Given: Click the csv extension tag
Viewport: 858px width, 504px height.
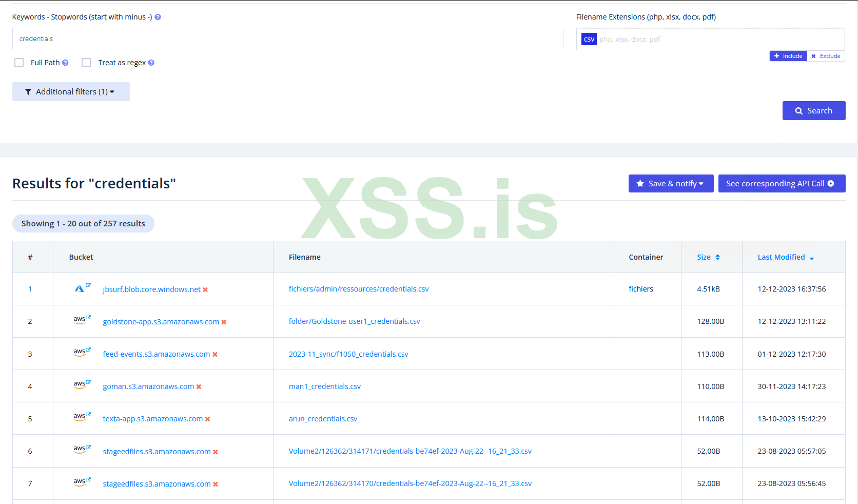Looking at the screenshot, I should [589, 39].
